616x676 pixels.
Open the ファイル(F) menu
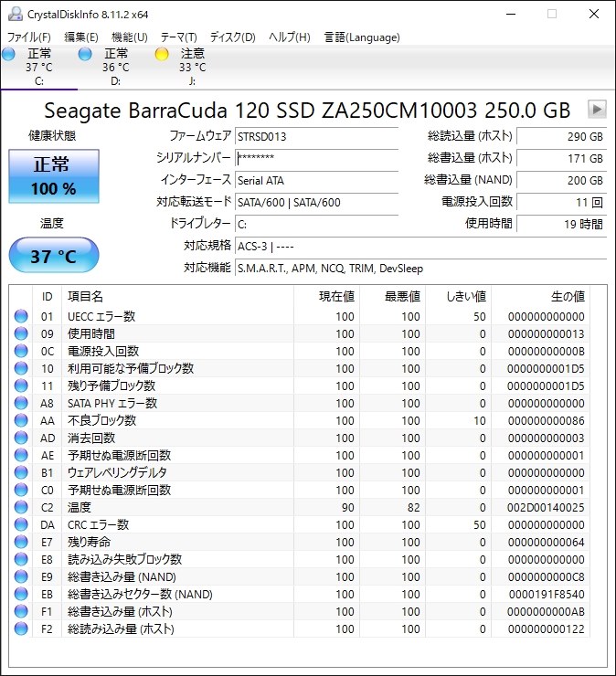click(x=29, y=37)
